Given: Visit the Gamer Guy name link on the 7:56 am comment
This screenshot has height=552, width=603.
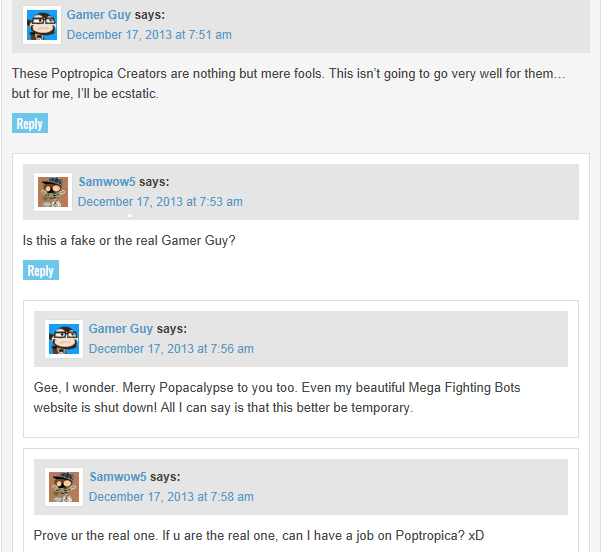Looking at the screenshot, I should [121, 329].
